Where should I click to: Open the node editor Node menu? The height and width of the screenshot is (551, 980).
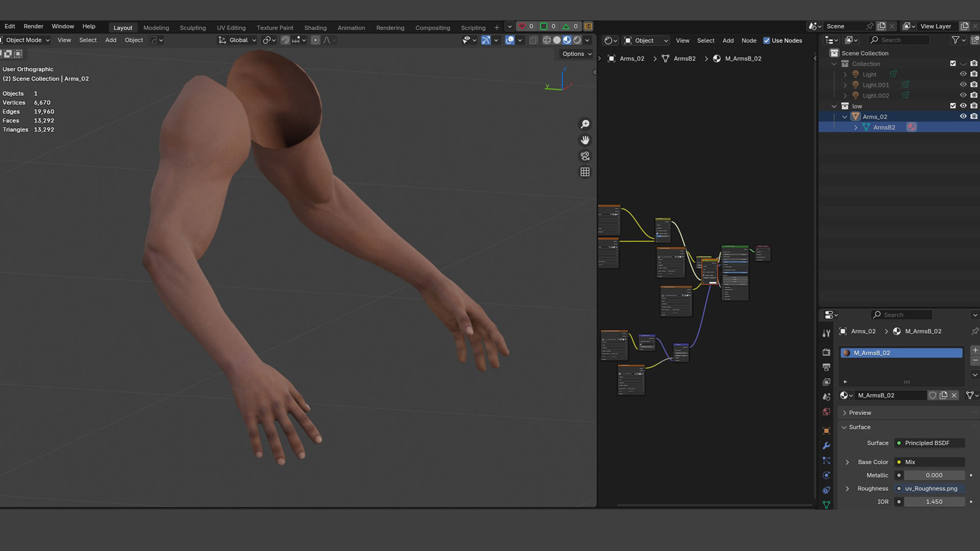click(749, 40)
